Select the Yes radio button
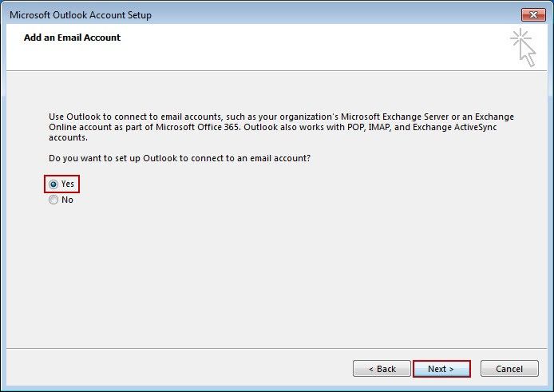The height and width of the screenshot is (392, 554). [x=53, y=184]
